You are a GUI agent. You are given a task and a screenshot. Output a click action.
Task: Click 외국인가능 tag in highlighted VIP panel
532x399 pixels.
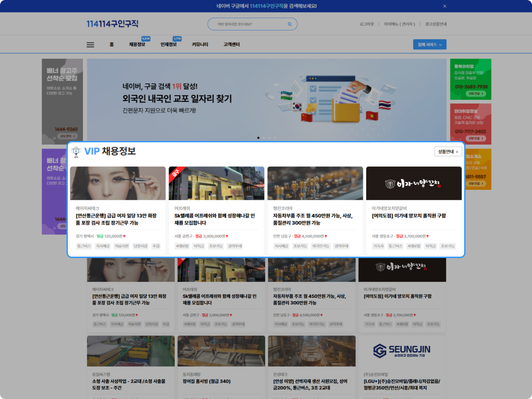[x=321, y=246]
